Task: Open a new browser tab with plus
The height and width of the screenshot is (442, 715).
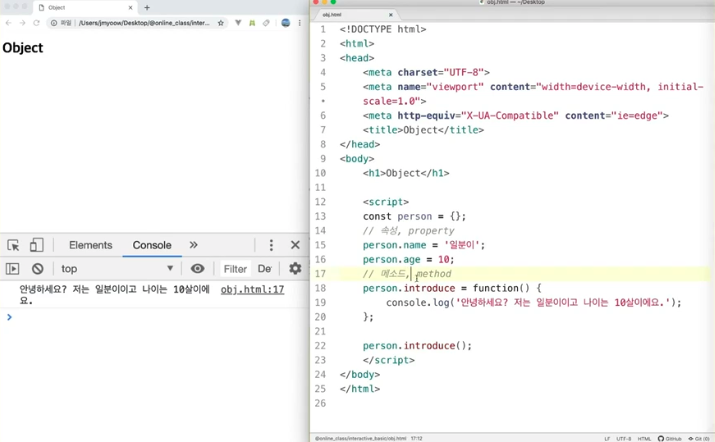Action: [x=147, y=7]
